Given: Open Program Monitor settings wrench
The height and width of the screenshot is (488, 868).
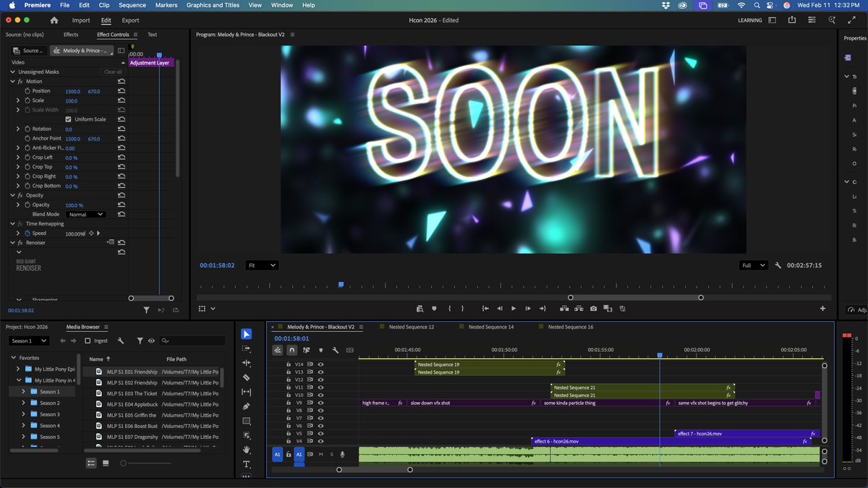Looking at the screenshot, I should point(778,265).
